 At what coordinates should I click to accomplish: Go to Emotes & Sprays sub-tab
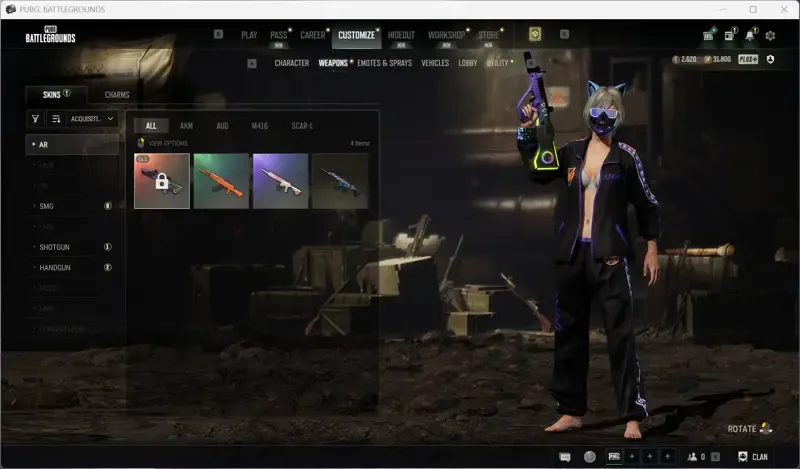384,63
